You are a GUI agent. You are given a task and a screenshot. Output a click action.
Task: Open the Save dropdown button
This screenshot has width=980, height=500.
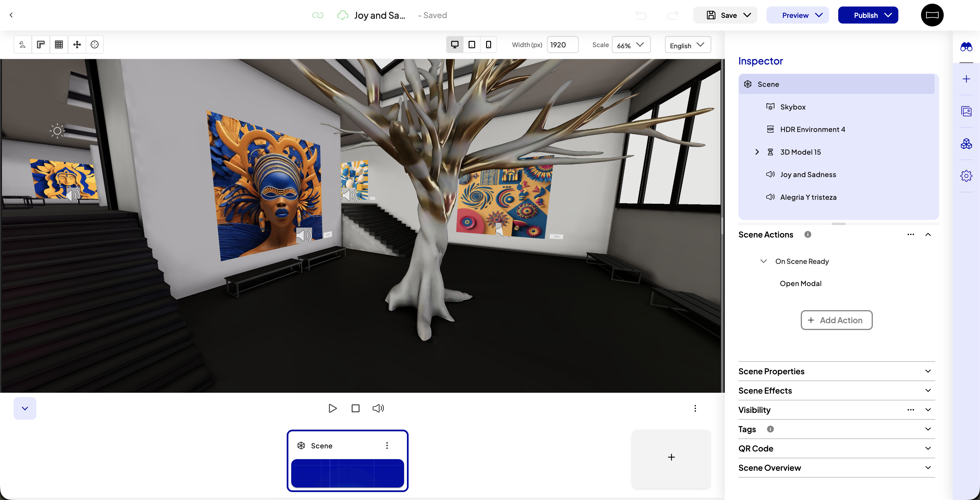[x=725, y=15]
